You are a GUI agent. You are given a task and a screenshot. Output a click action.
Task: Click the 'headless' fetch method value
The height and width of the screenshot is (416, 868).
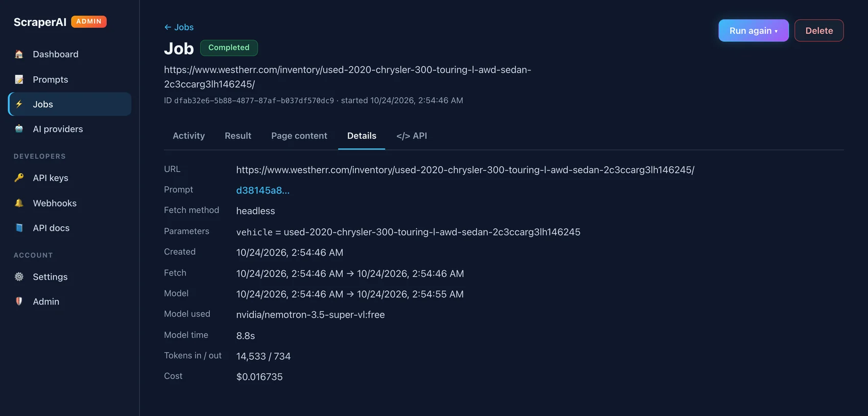[x=255, y=211]
